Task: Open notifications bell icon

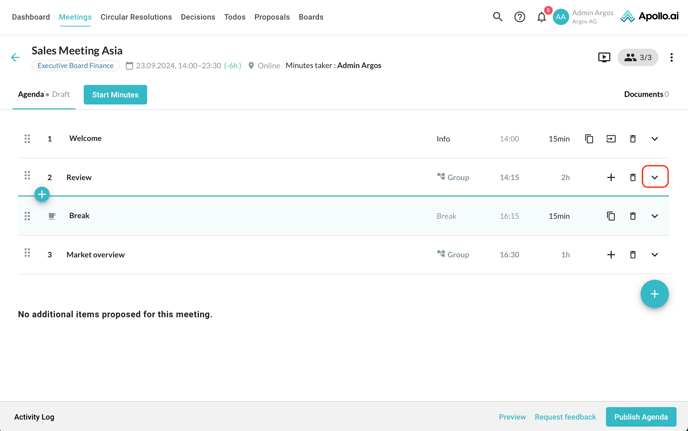Action: point(542,17)
